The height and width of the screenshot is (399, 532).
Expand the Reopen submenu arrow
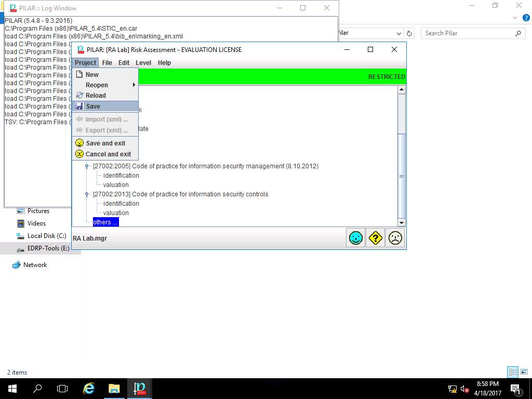pyautogui.click(x=134, y=85)
